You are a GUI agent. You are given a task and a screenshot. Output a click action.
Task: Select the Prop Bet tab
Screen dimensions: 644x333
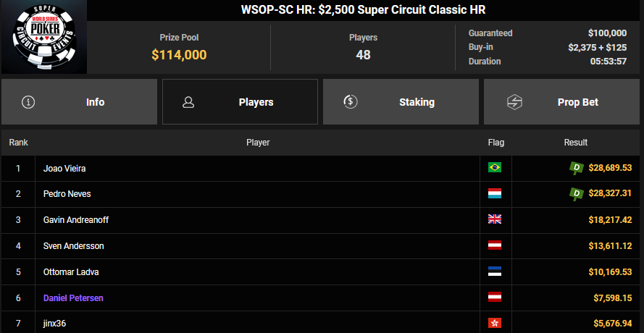(561, 102)
